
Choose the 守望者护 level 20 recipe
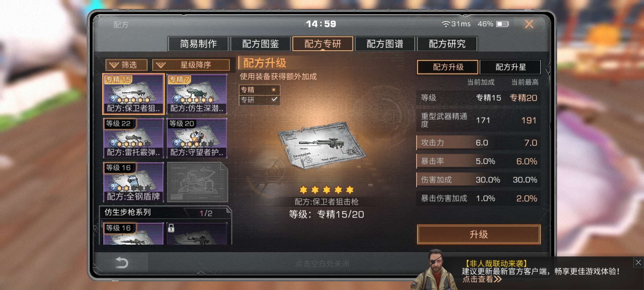[197, 138]
